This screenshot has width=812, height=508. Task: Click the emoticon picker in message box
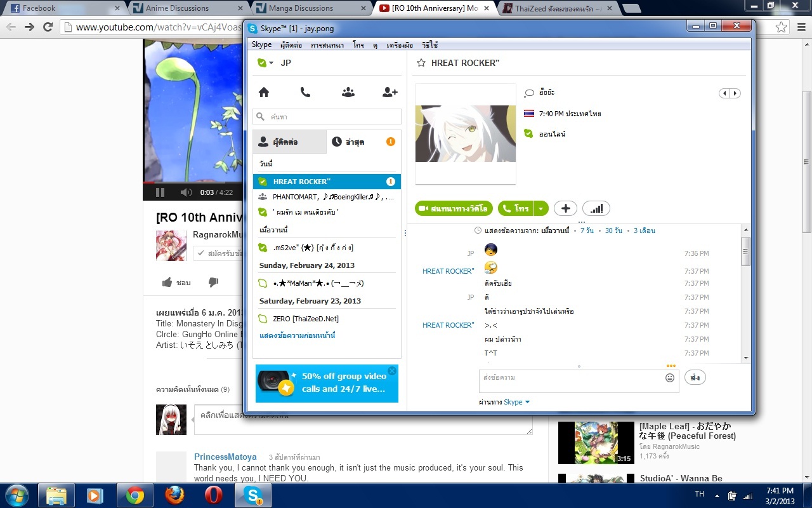pos(670,378)
